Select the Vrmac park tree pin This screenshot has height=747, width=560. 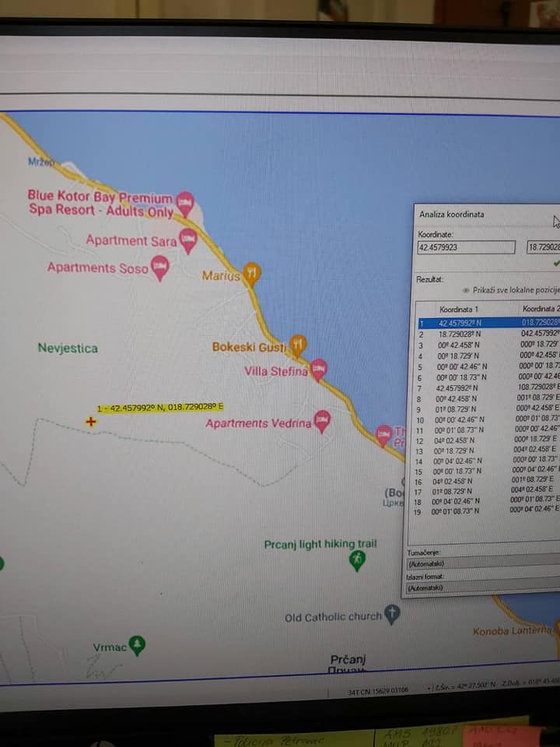click(137, 645)
